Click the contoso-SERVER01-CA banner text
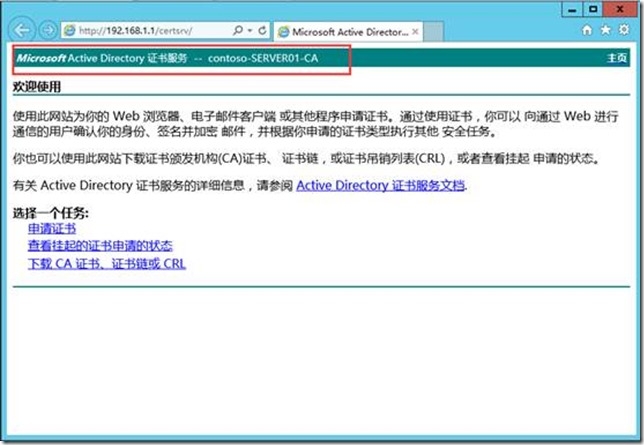The width and height of the screenshot is (644, 445). (263, 58)
